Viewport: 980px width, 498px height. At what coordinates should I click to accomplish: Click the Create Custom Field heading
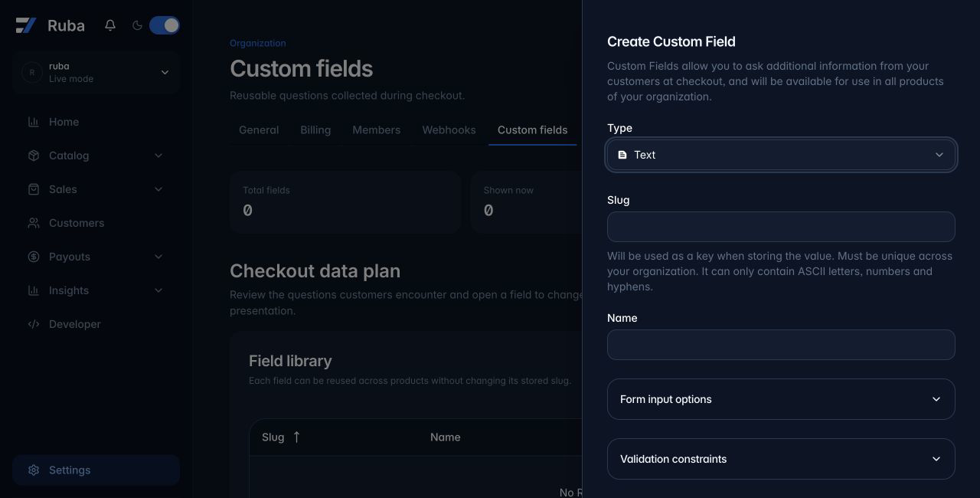pyautogui.click(x=671, y=41)
